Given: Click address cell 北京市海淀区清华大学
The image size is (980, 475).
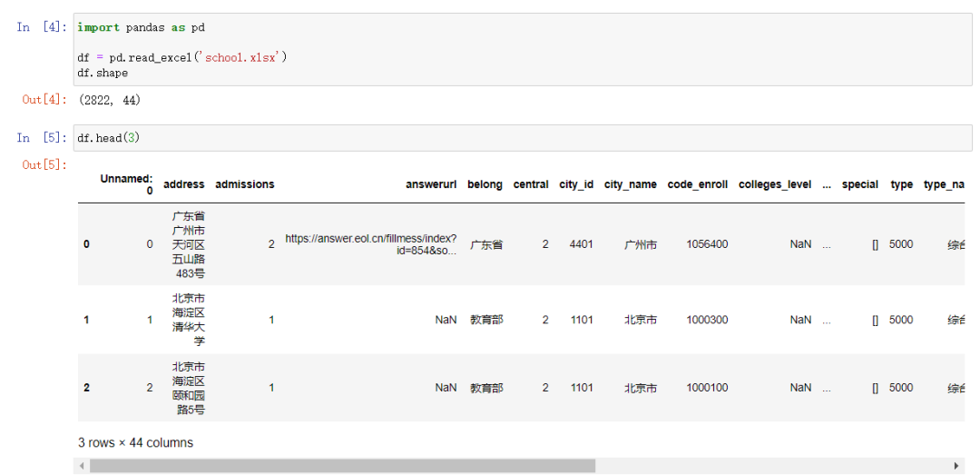Looking at the screenshot, I should pos(188,320).
